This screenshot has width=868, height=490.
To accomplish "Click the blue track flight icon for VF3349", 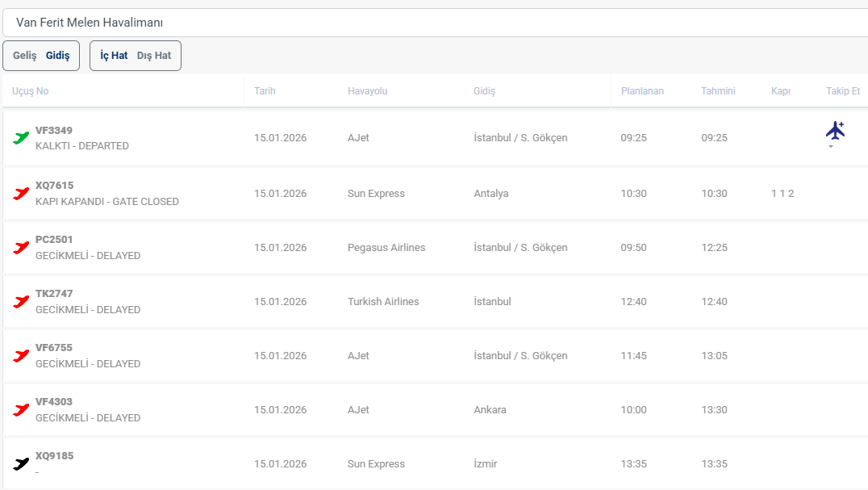I will point(835,130).
